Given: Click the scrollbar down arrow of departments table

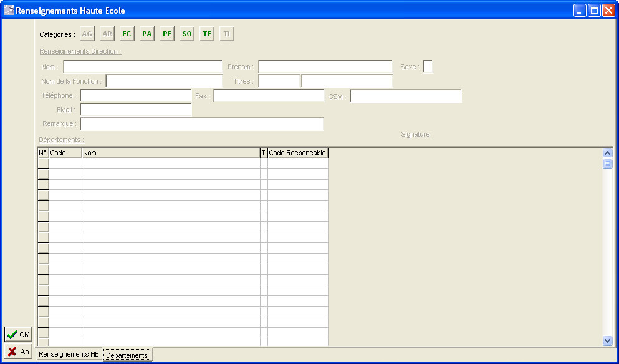Looking at the screenshot, I should tap(608, 340).
